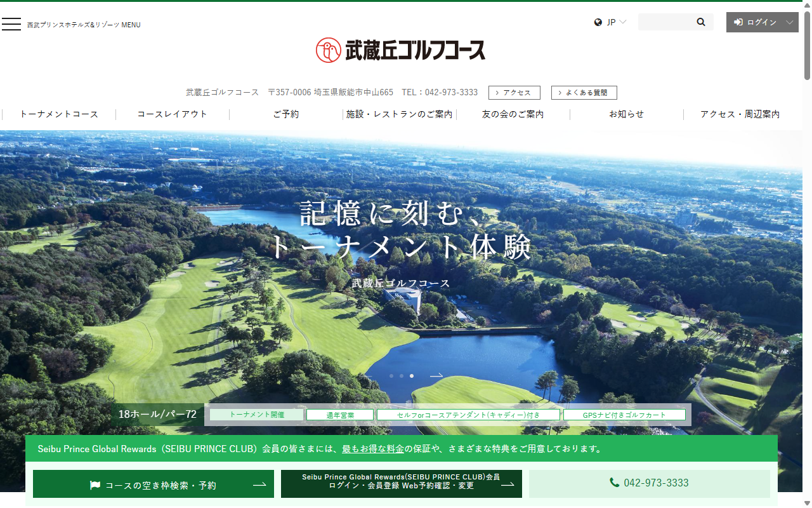The width and height of the screenshot is (812, 508).
Task: Select the active white slideshow dot
Action: coord(412,376)
